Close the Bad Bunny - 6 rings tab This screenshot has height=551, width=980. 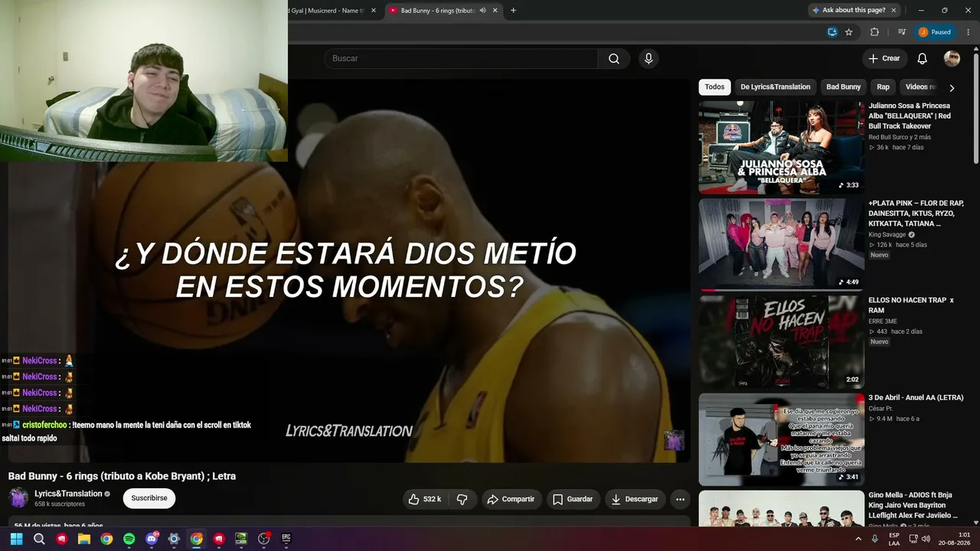click(495, 10)
